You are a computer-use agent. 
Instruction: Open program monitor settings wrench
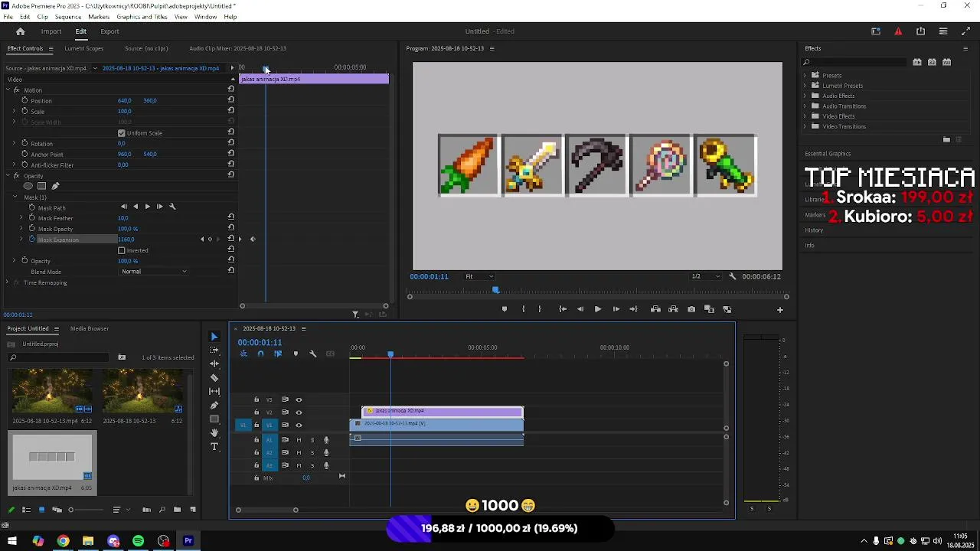point(733,276)
